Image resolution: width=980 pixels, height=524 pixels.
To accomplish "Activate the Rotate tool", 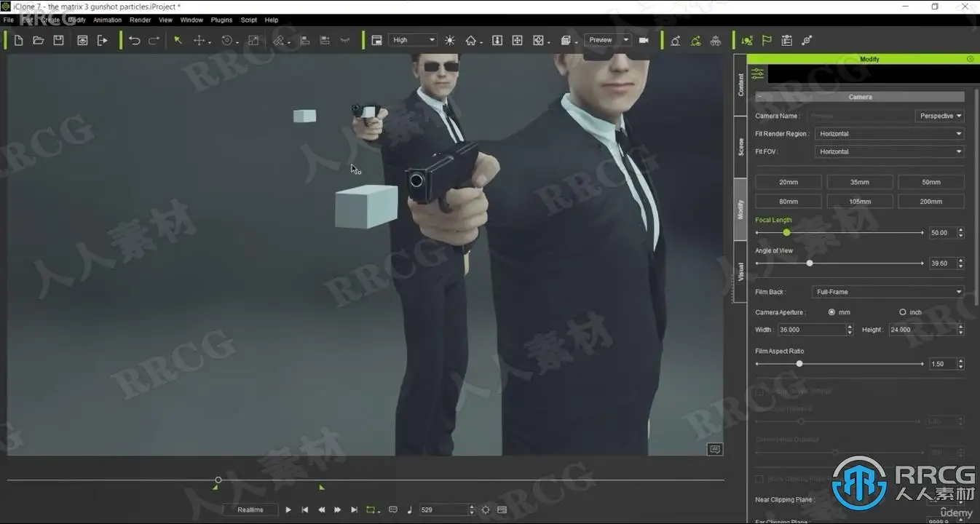I will click(x=227, y=41).
